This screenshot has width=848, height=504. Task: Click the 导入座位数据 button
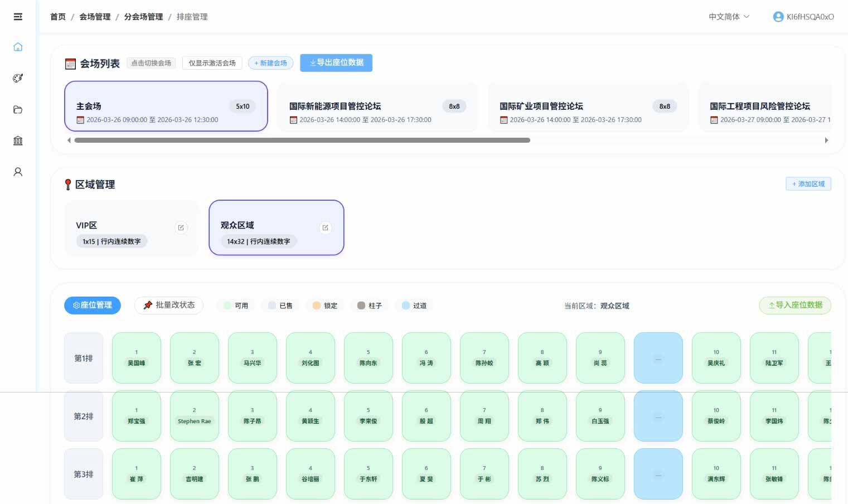coord(795,305)
